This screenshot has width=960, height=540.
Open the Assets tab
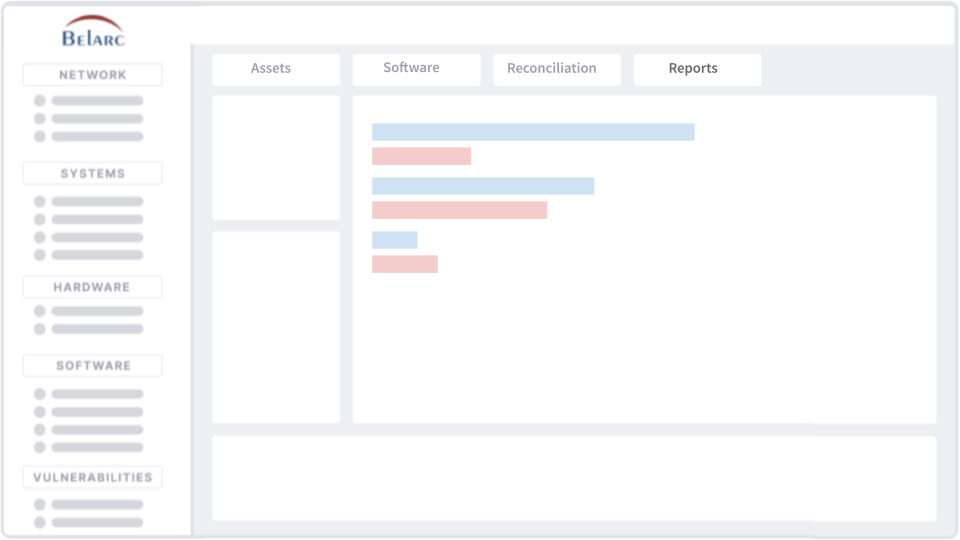[x=271, y=69]
